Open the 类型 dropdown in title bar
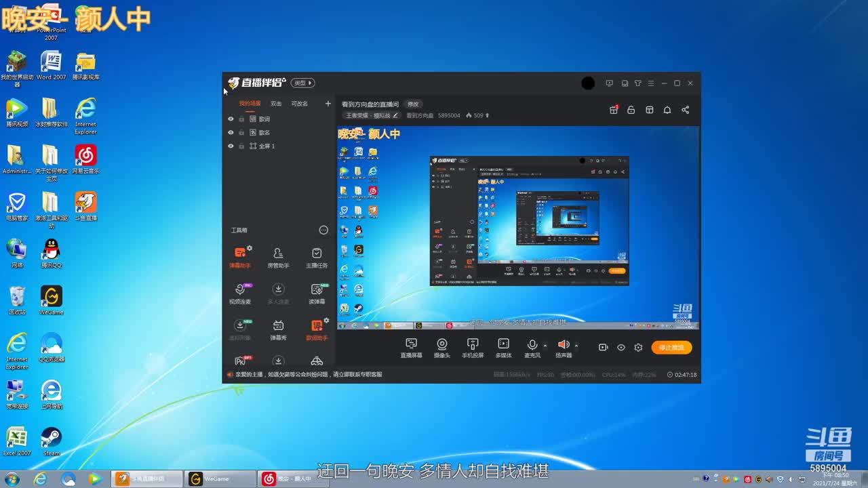 (x=302, y=83)
